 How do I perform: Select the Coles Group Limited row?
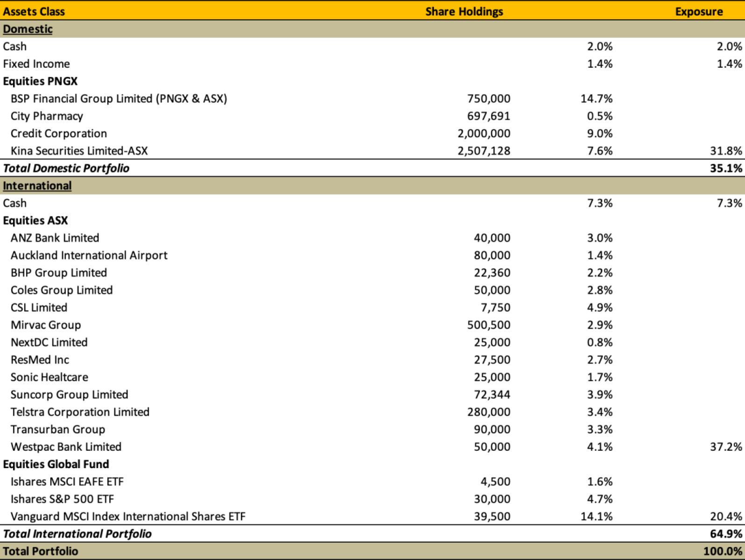(x=372, y=290)
